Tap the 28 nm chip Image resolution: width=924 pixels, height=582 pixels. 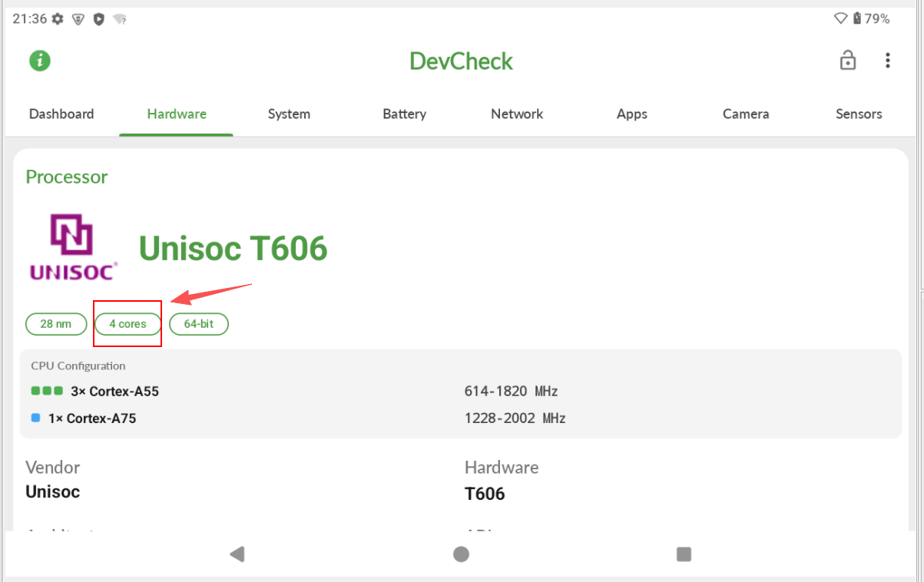(55, 324)
